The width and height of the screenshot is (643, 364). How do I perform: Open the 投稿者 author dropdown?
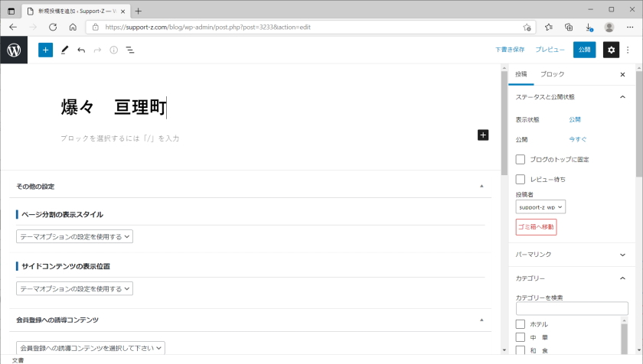540,207
